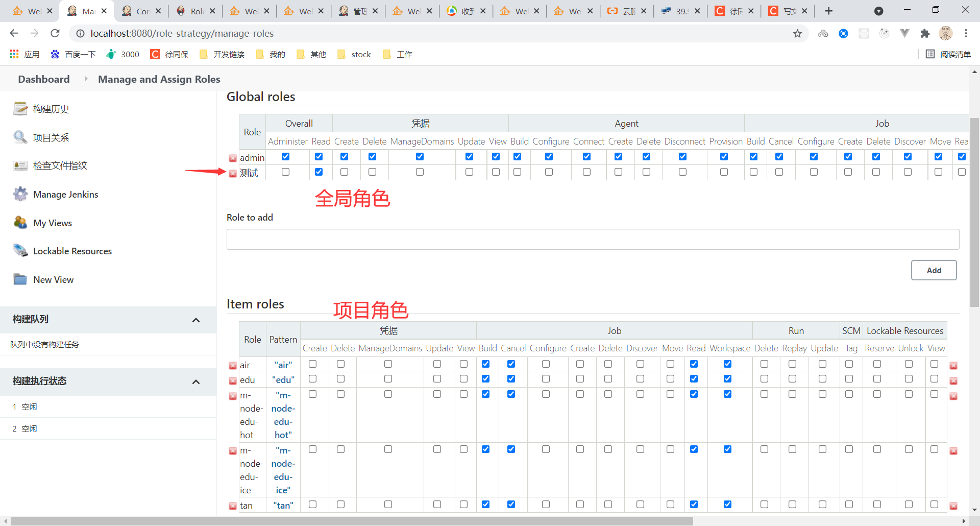Open 构建执行状态 heading link
Screen dimensions: 980x526
pos(40,381)
